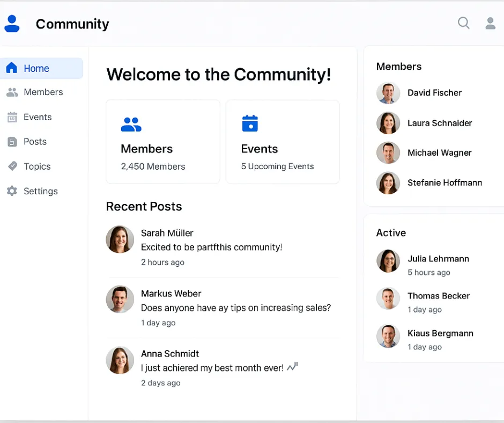
Task: Click the Community title in header
Action: pos(72,24)
